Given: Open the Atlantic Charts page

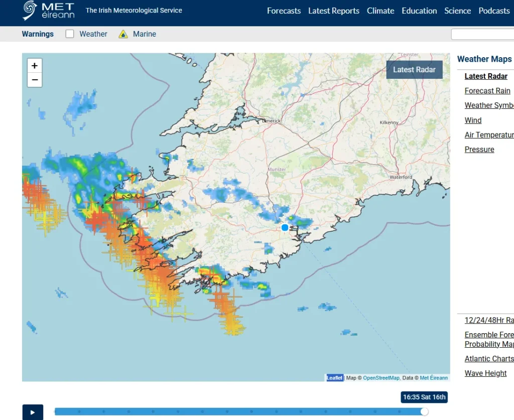Looking at the screenshot, I should tap(489, 358).
